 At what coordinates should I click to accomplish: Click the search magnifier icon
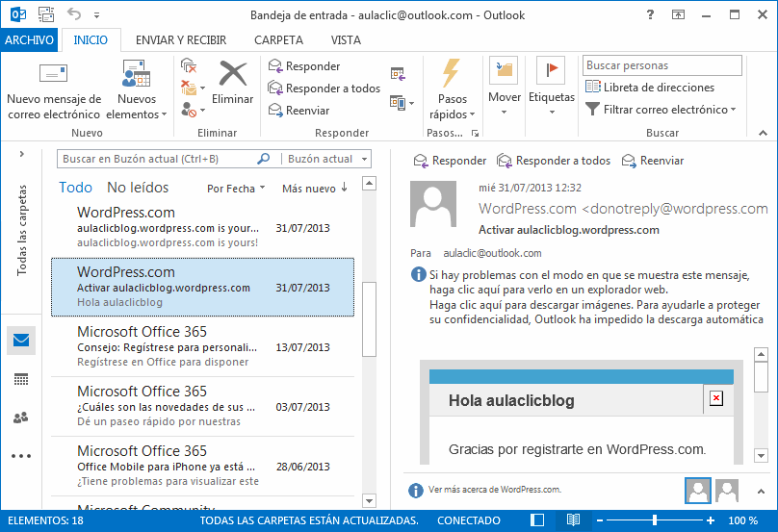click(x=264, y=159)
